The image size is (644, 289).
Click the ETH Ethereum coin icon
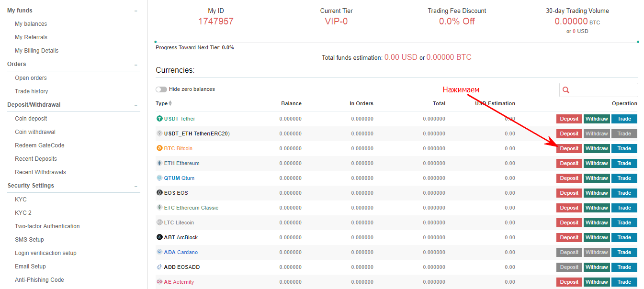159,163
